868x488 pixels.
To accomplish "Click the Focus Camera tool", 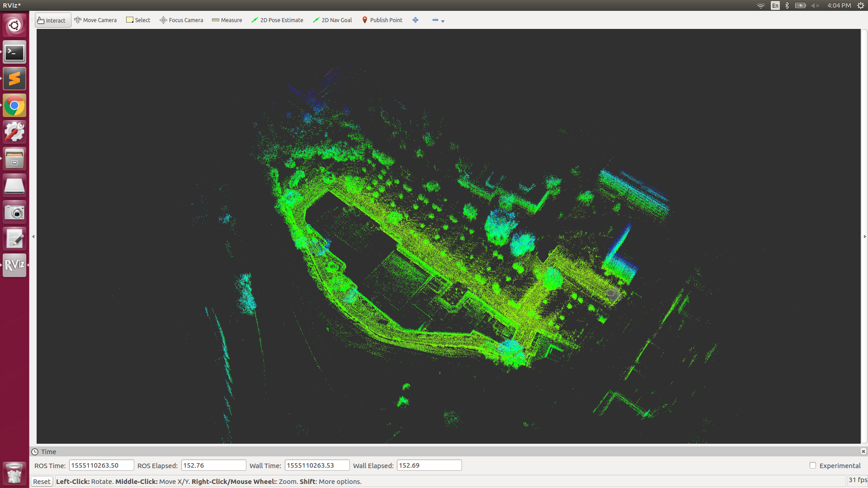I will click(181, 20).
